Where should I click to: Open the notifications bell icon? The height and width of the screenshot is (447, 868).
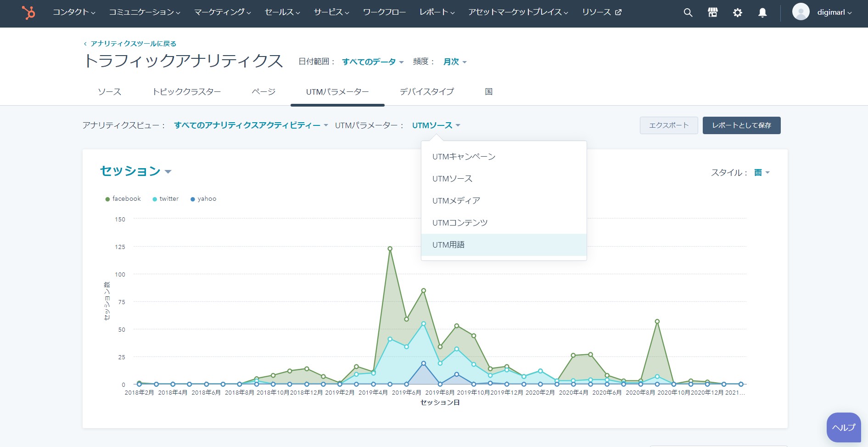pyautogui.click(x=762, y=13)
